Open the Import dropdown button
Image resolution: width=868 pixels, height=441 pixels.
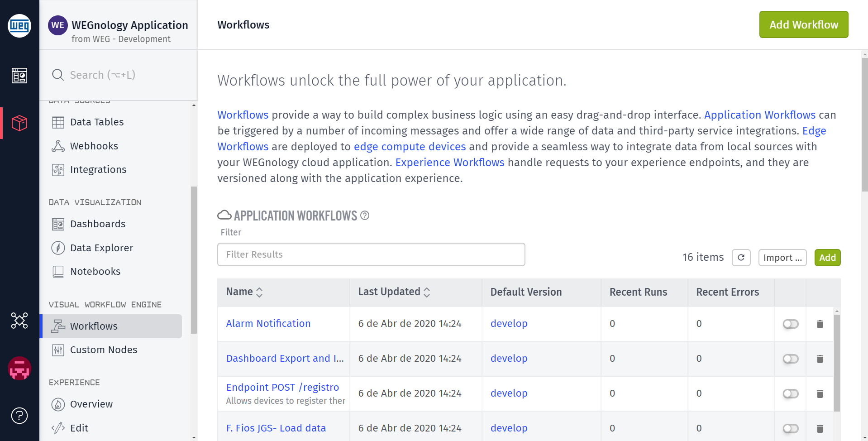782,258
